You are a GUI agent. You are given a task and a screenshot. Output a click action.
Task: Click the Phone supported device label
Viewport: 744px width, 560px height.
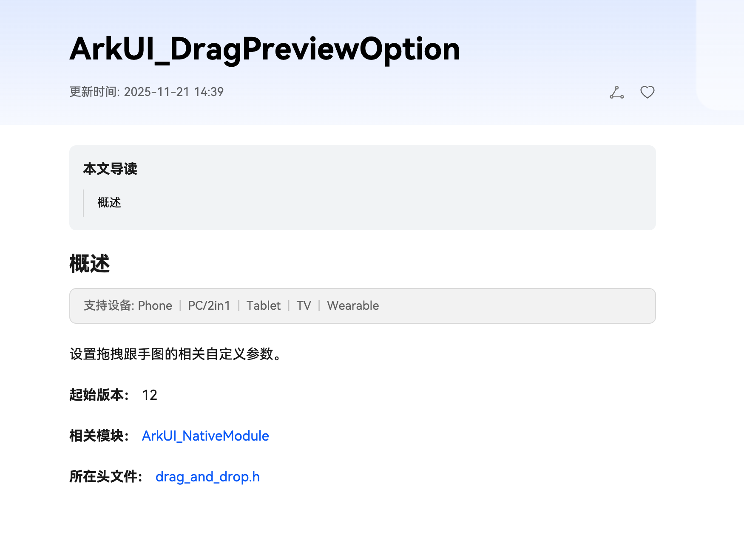[x=155, y=305]
